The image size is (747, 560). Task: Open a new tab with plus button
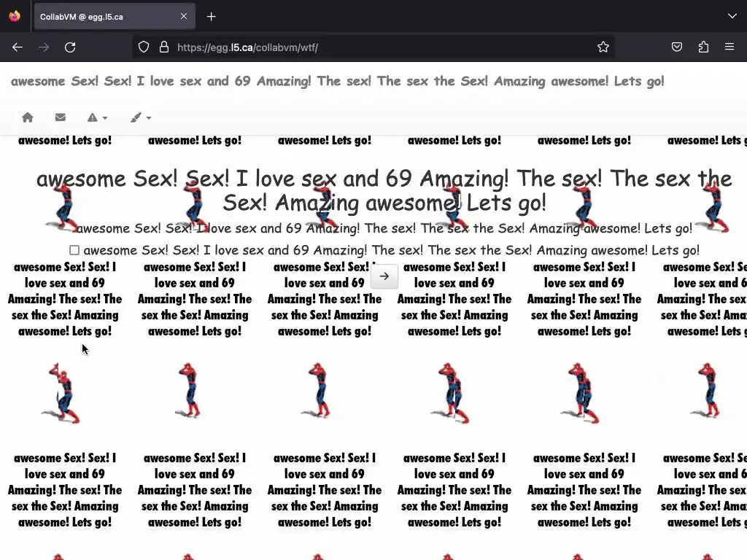(x=211, y=17)
